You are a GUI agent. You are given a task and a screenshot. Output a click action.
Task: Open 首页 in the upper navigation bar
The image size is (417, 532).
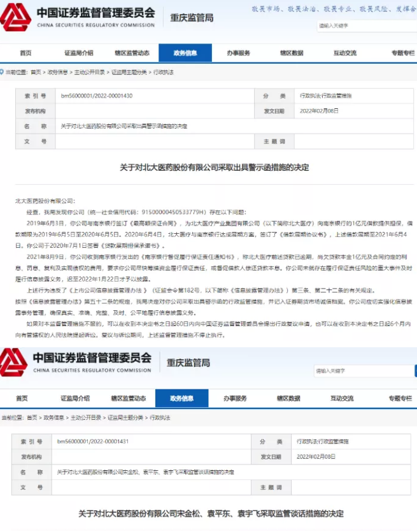coord(25,53)
